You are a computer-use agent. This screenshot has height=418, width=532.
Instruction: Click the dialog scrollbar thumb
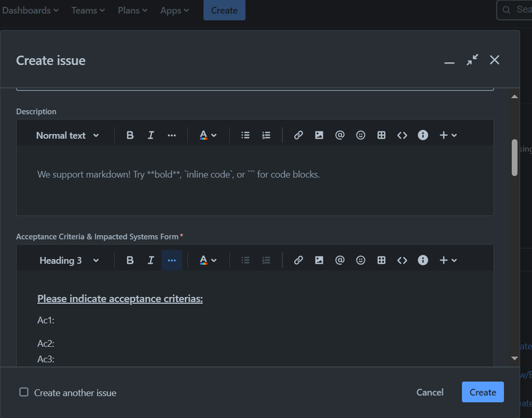514,158
